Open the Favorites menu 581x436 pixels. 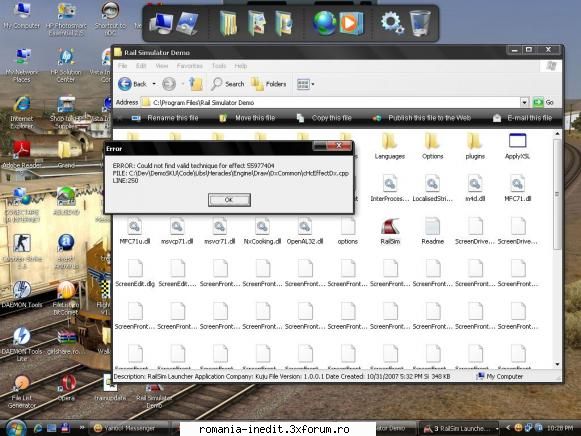(189, 66)
